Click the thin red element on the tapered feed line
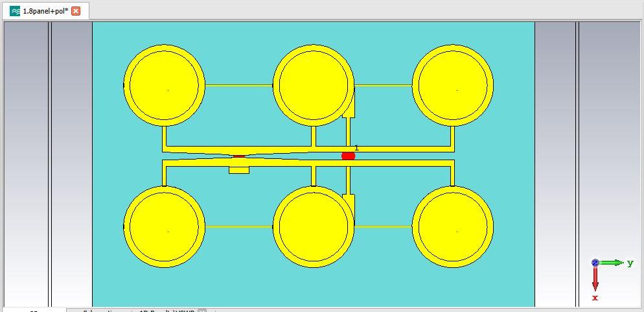Viewport: 644px width, 312px height. click(239, 156)
